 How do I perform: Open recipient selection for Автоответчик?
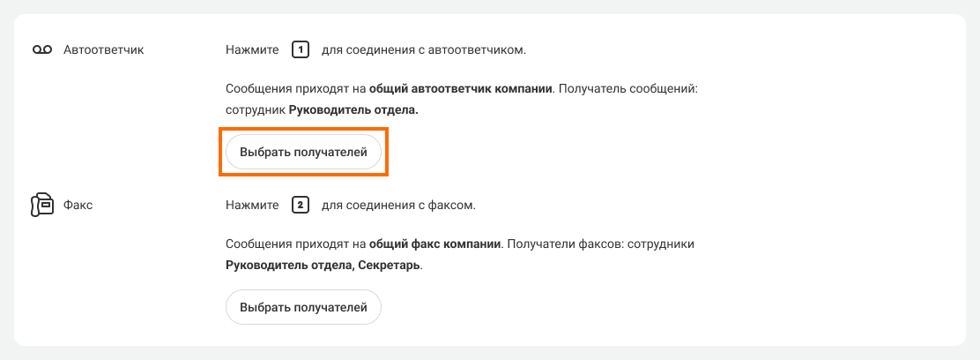coord(303,152)
